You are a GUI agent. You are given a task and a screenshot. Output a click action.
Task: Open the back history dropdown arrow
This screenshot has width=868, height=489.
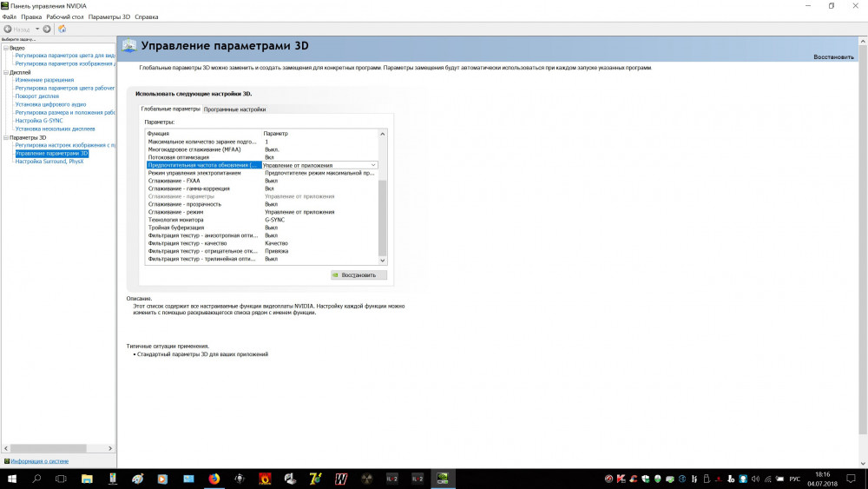click(x=37, y=29)
